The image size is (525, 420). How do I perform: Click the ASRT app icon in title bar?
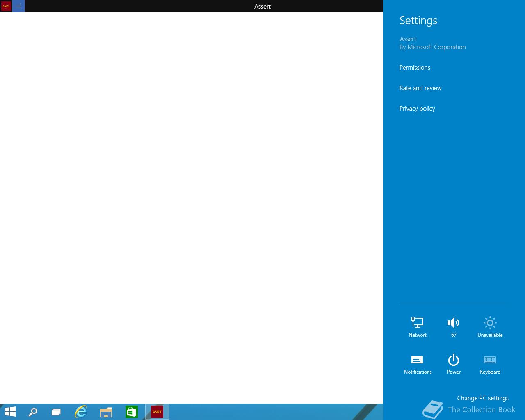(6, 6)
